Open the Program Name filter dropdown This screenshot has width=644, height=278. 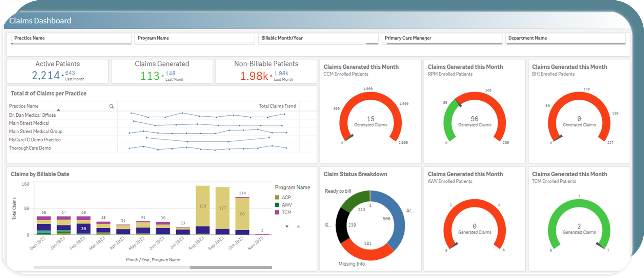point(195,38)
